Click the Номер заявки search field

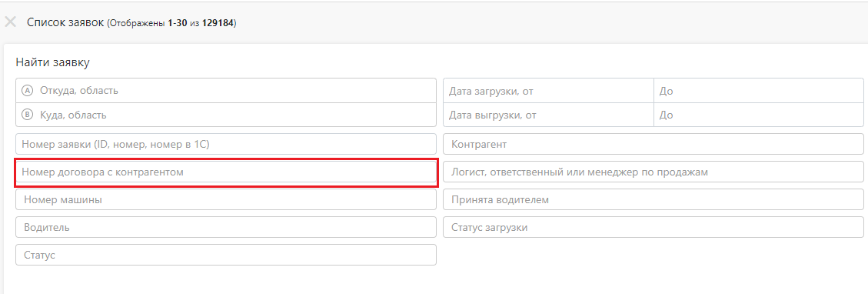pyautogui.click(x=226, y=144)
